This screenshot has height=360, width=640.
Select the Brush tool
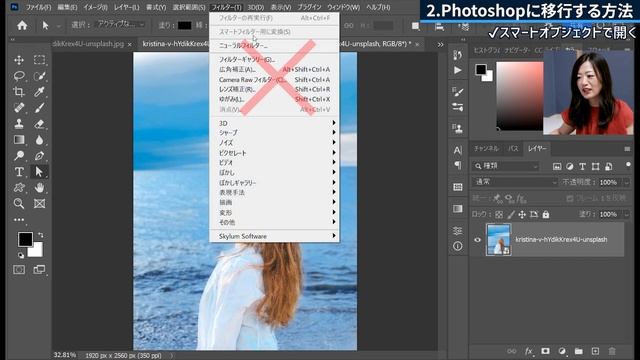pyautogui.click(x=40, y=108)
